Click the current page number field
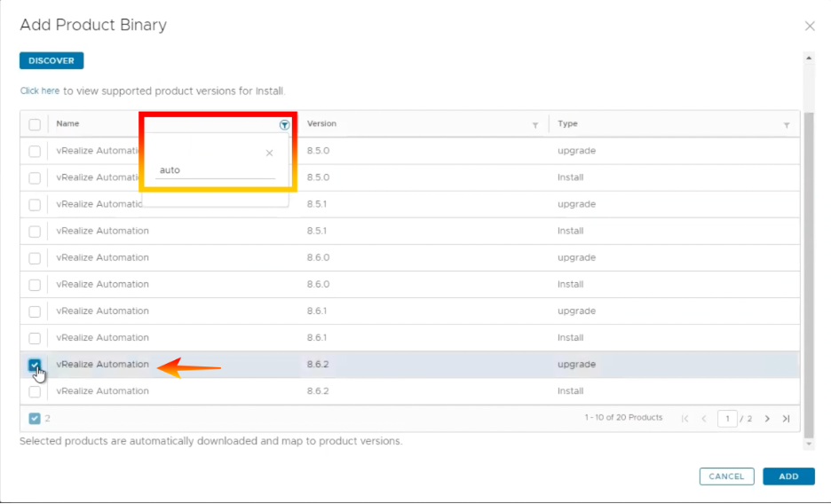This screenshot has width=831, height=504. [727, 419]
